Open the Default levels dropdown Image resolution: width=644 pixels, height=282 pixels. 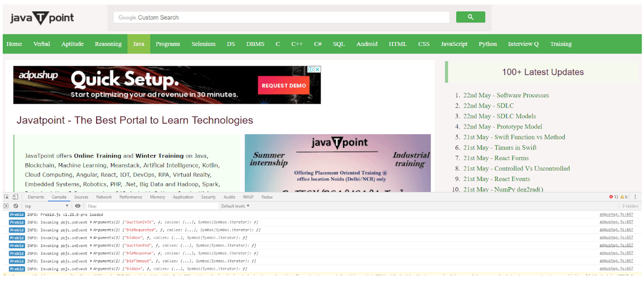click(x=235, y=206)
